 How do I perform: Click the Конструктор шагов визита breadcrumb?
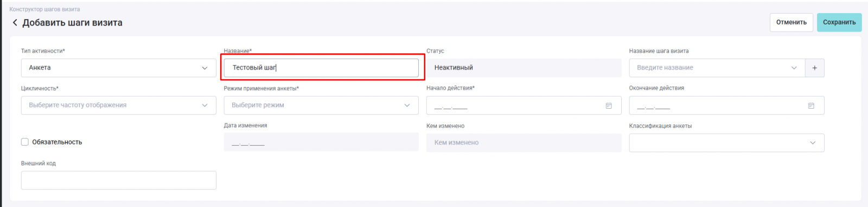44,9
